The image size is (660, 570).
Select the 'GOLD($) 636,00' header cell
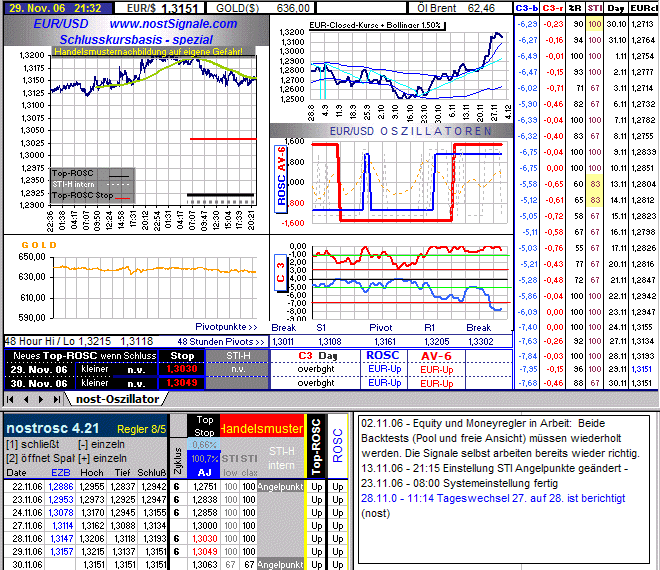(261, 8)
